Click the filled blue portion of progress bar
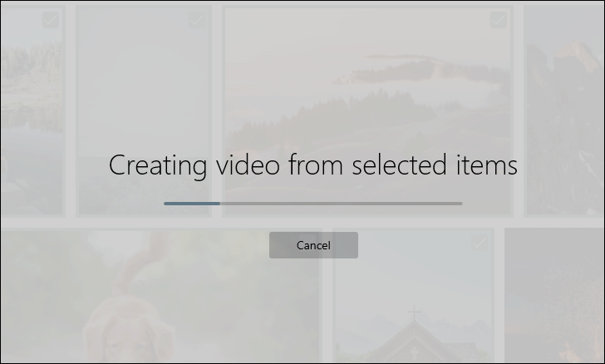This screenshot has height=364, width=605. (x=192, y=204)
